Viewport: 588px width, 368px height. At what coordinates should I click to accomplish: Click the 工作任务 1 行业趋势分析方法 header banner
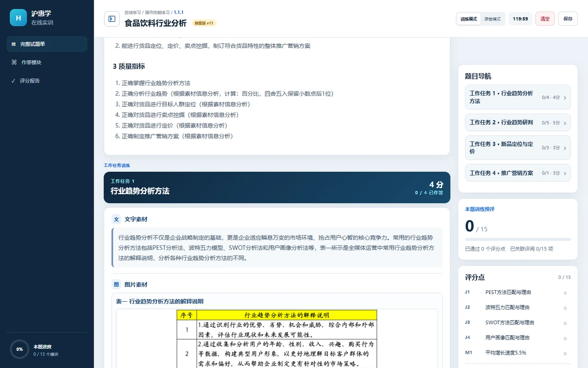coord(277,188)
